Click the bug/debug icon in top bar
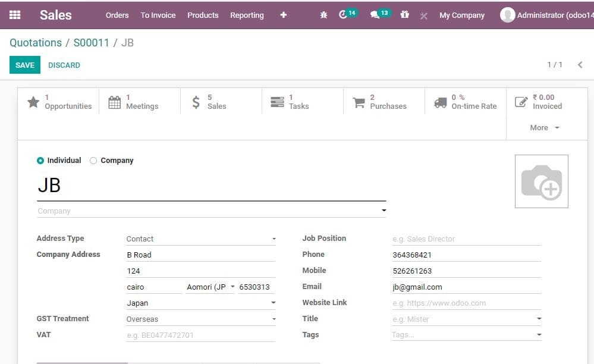 (323, 15)
